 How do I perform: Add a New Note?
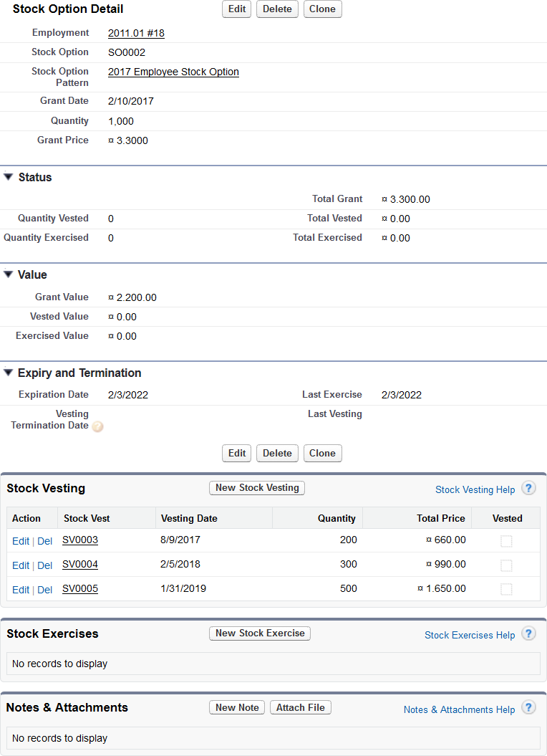[237, 707]
